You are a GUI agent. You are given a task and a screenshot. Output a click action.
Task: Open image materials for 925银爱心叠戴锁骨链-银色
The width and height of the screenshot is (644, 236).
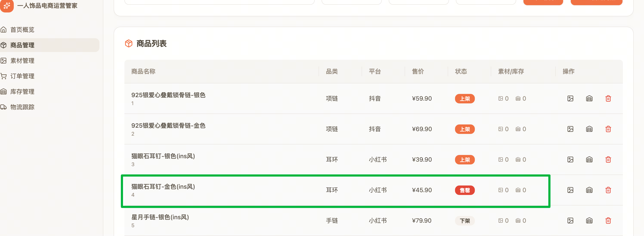point(570,99)
